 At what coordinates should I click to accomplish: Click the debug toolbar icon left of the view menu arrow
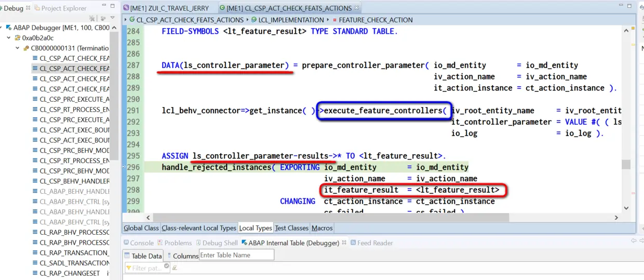point(102,18)
